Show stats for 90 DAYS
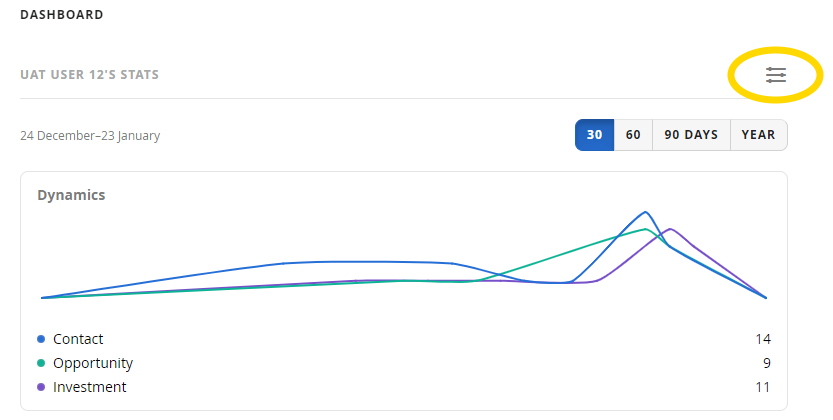 click(691, 135)
